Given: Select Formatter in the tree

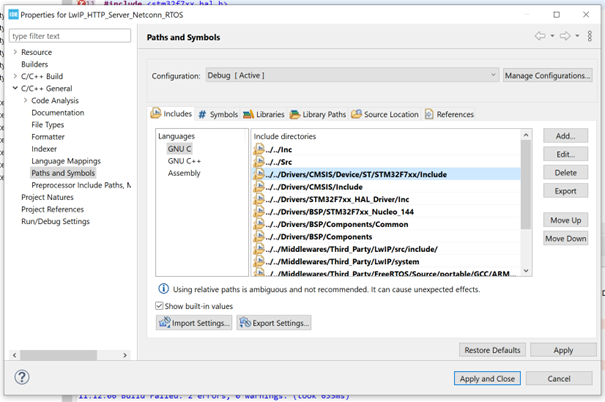Looking at the screenshot, I should pos(48,137).
